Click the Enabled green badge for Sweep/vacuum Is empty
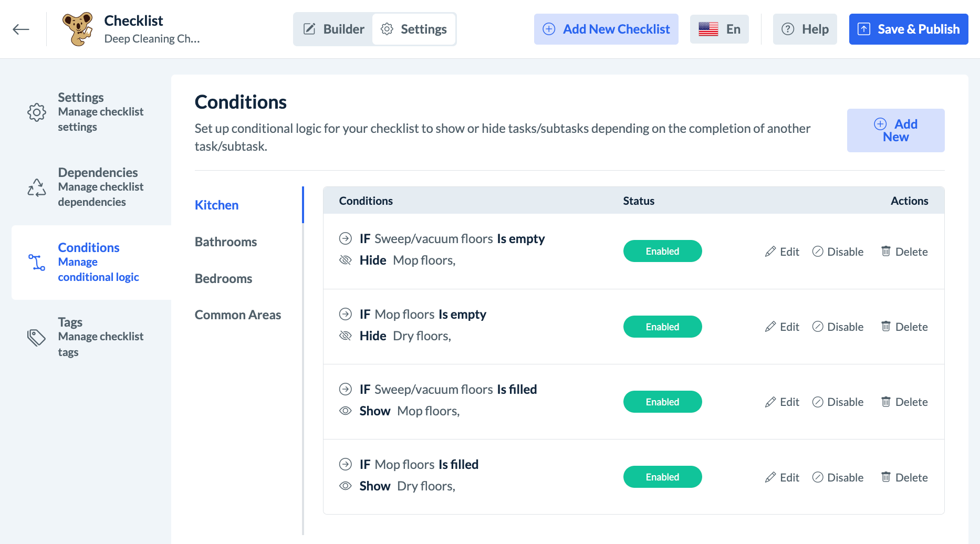This screenshot has height=544, width=980. [662, 251]
